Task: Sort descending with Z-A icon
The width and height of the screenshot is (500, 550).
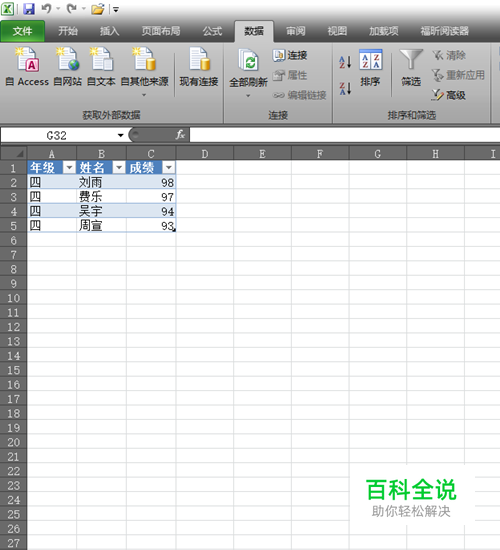Action: [x=345, y=88]
